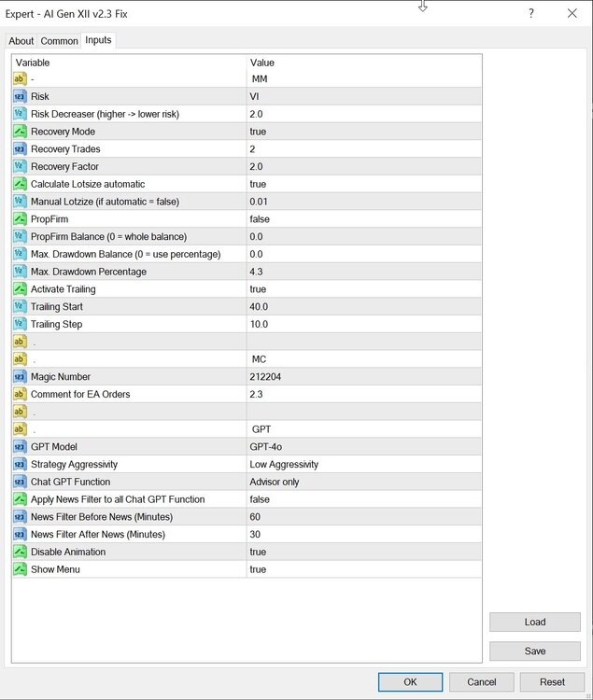This screenshot has width=593, height=700.
Task: Open the GPT Model GPT-4o dropdown
Action: (x=364, y=446)
